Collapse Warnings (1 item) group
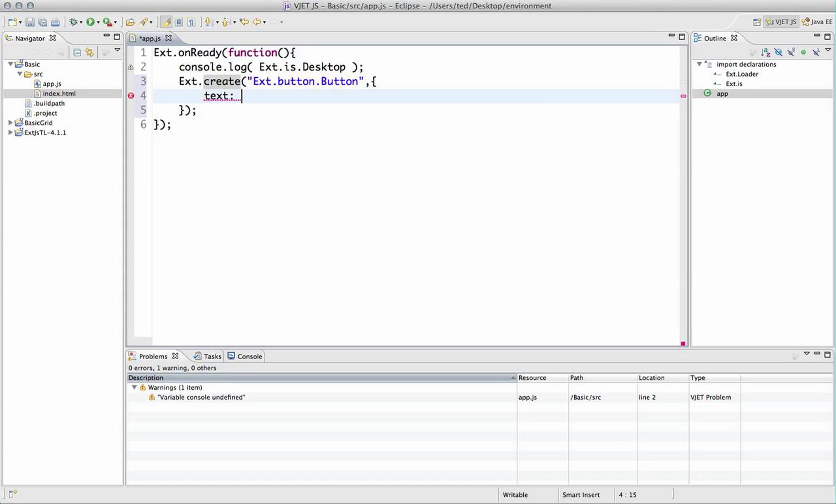Image resolution: width=836 pixels, height=504 pixels. [134, 387]
